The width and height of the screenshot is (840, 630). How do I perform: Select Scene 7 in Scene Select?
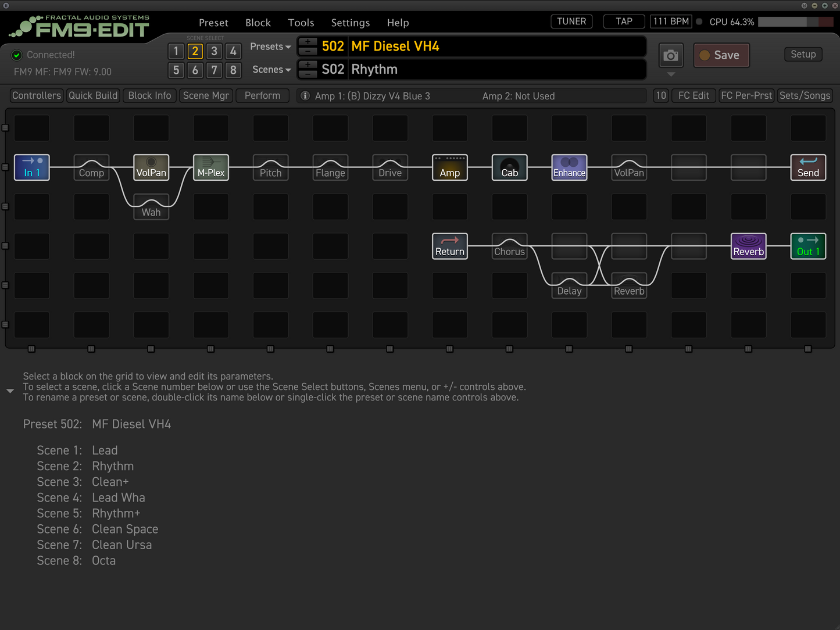point(214,70)
